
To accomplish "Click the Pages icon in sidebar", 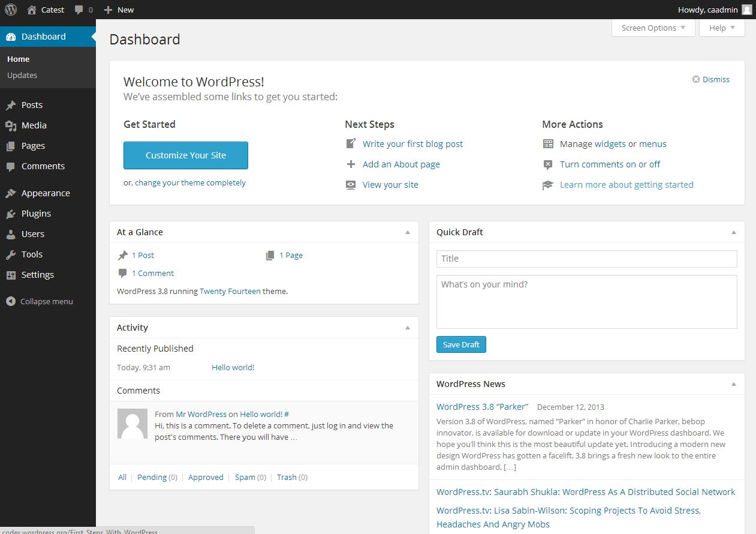I will tap(11, 146).
